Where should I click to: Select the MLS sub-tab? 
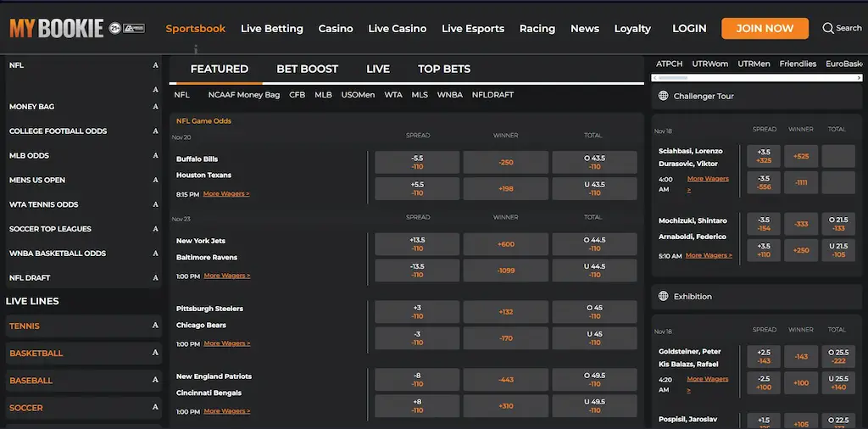coord(420,95)
